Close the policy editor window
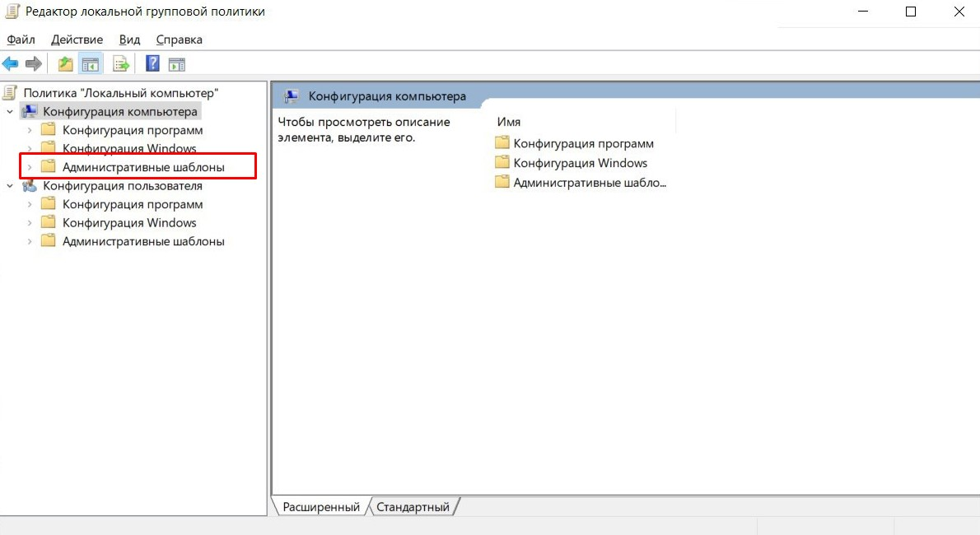Screen dimensions: 980x535 (x=959, y=12)
